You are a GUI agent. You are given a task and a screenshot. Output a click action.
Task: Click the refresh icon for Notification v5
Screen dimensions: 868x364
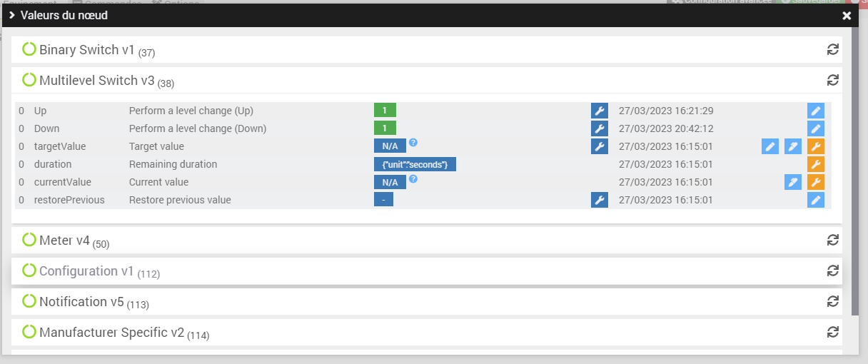832,301
